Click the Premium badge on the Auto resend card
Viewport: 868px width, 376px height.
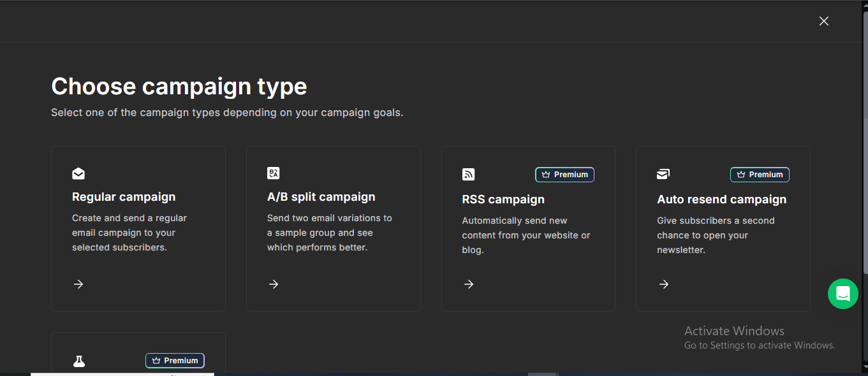point(760,175)
